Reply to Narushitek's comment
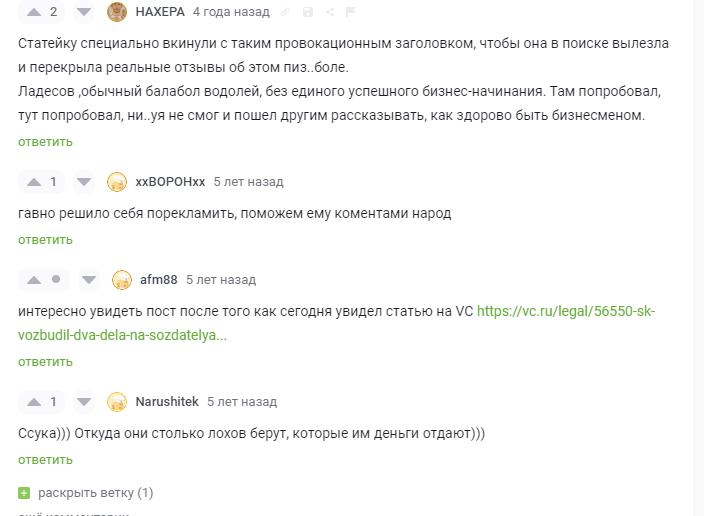 click(45, 460)
